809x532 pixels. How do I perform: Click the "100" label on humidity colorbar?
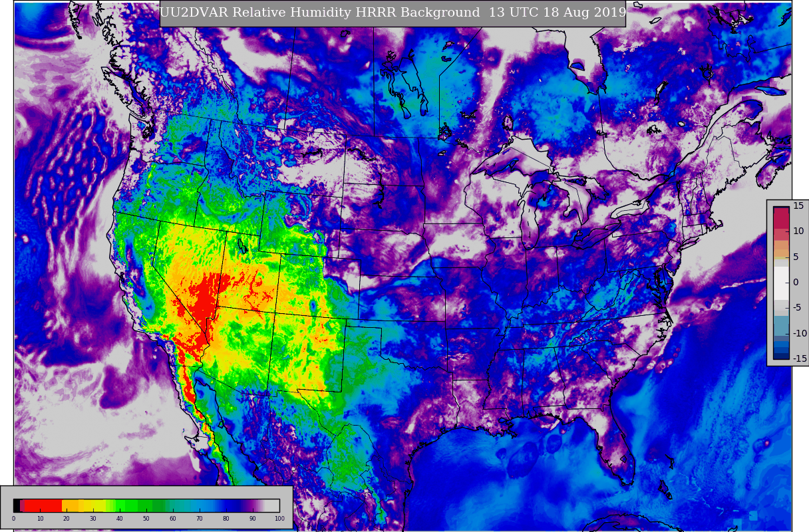(279, 519)
